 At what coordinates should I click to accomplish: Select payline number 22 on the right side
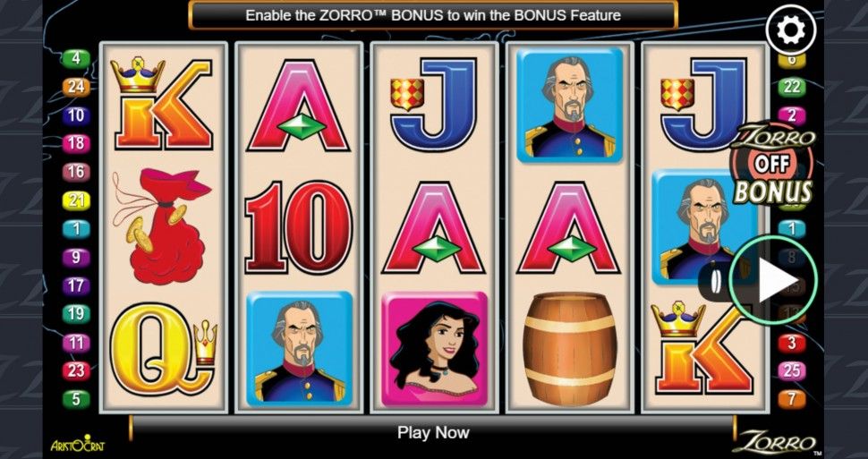[792, 87]
